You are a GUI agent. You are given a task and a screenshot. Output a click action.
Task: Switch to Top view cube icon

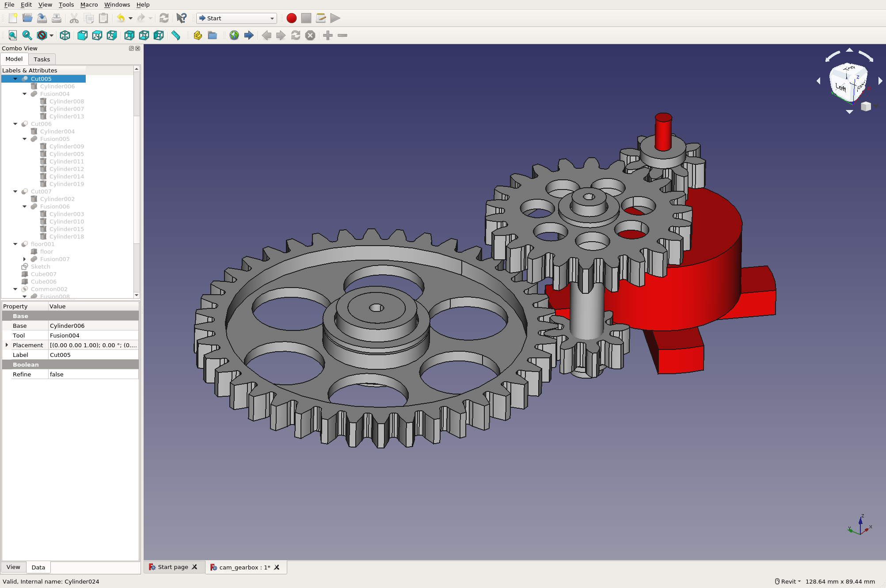pos(97,35)
